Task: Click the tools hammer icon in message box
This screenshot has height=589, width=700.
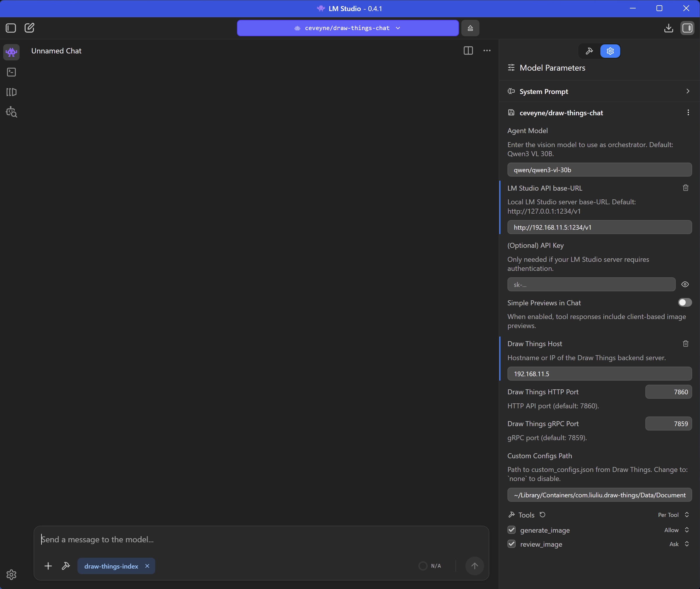Action: [x=66, y=566]
